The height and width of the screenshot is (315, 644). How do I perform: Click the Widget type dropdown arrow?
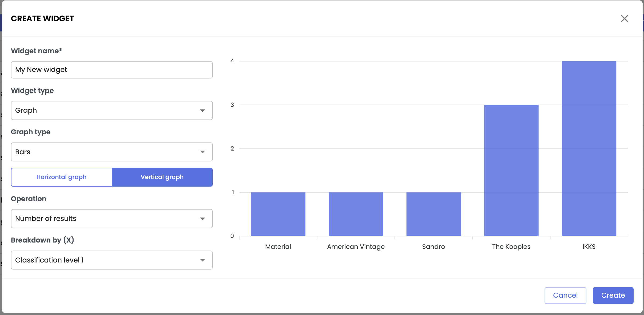pyautogui.click(x=203, y=111)
